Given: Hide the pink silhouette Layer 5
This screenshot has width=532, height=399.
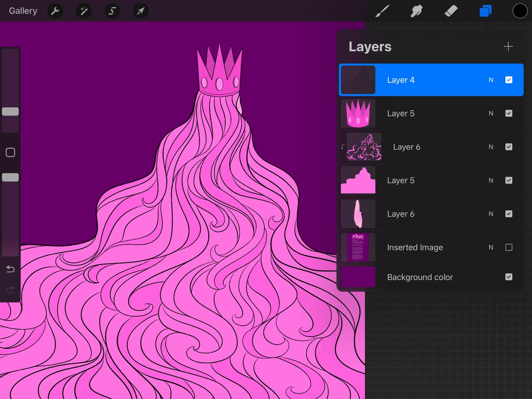Looking at the screenshot, I should pos(509,180).
